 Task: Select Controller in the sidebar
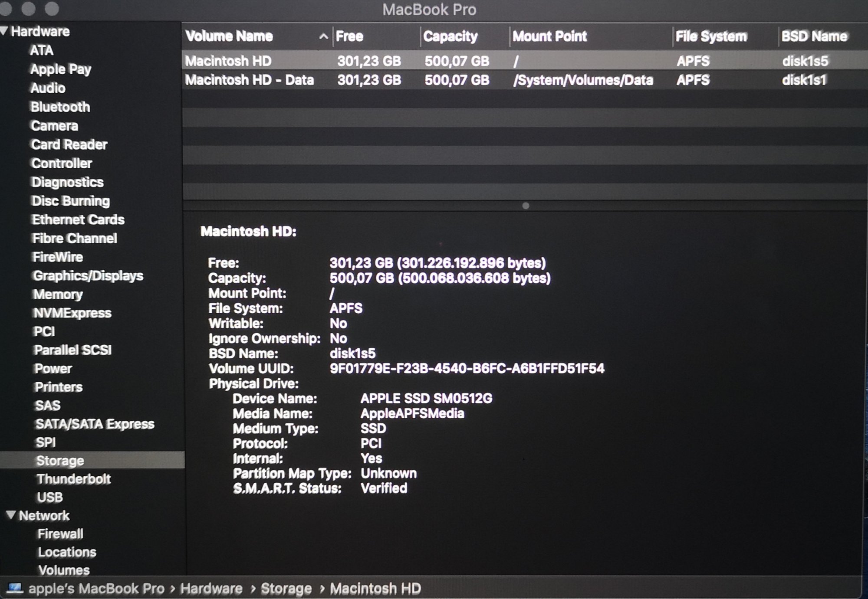[62, 163]
